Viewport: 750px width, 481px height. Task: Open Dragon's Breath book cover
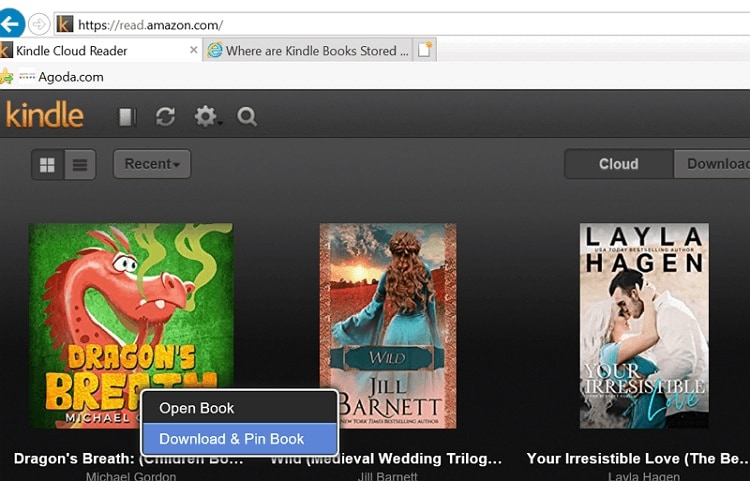coord(131,326)
